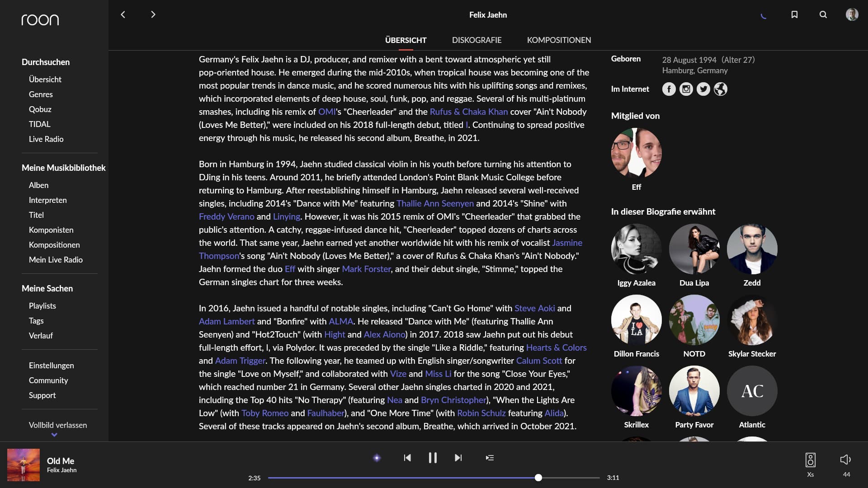Viewport: 868px width, 488px height.
Task: Open the bookmarks icon
Action: click(794, 14)
